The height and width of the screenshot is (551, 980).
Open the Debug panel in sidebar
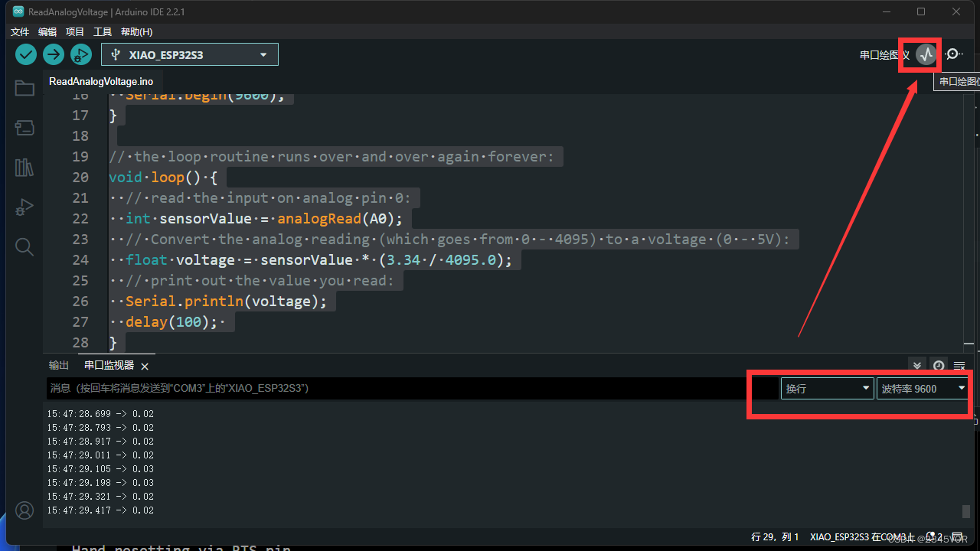[24, 207]
